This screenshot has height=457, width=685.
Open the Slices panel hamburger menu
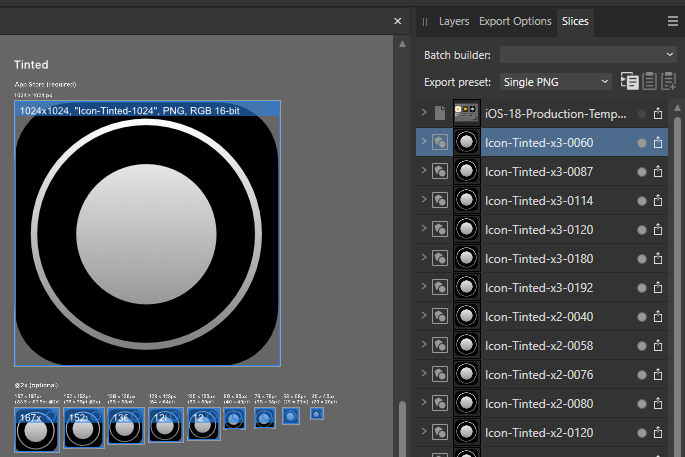(673, 20)
